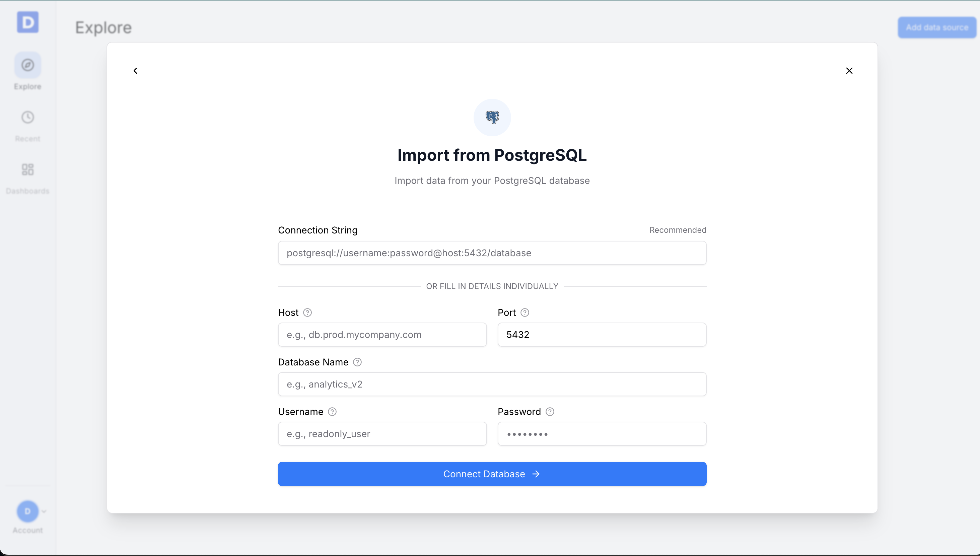Open Dashboards via the grid icon
980x556 pixels.
[27, 169]
